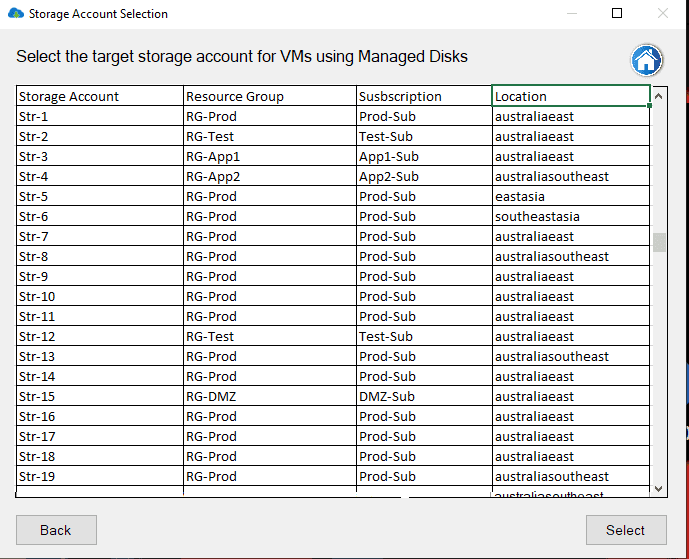Click the Storage Account column header
Screen dimensions: 689x559
pyautogui.click(x=100, y=96)
